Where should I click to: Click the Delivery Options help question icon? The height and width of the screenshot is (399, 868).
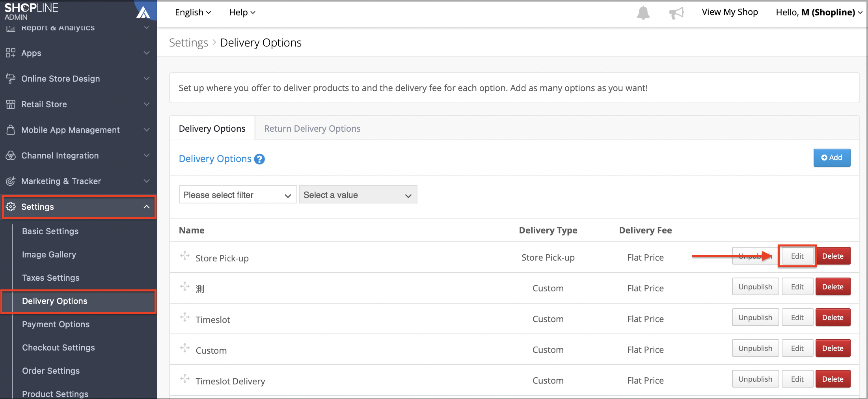tap(259, 159)
